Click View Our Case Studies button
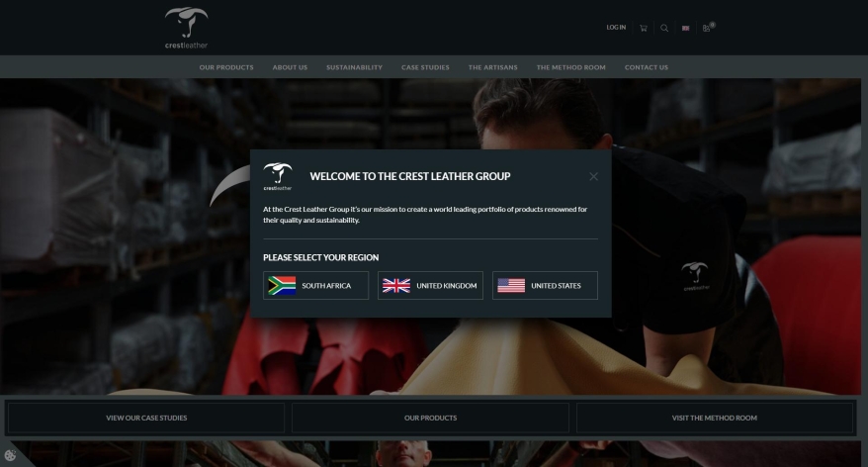 146,418
